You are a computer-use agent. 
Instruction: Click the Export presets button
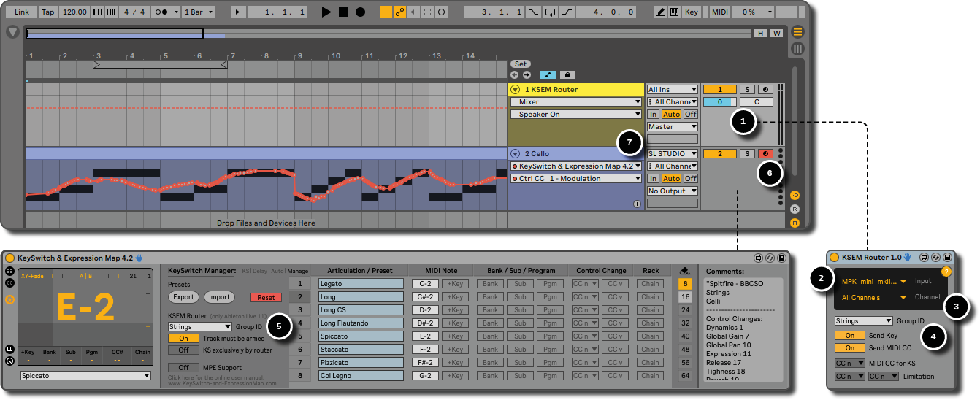coord(183,297)
